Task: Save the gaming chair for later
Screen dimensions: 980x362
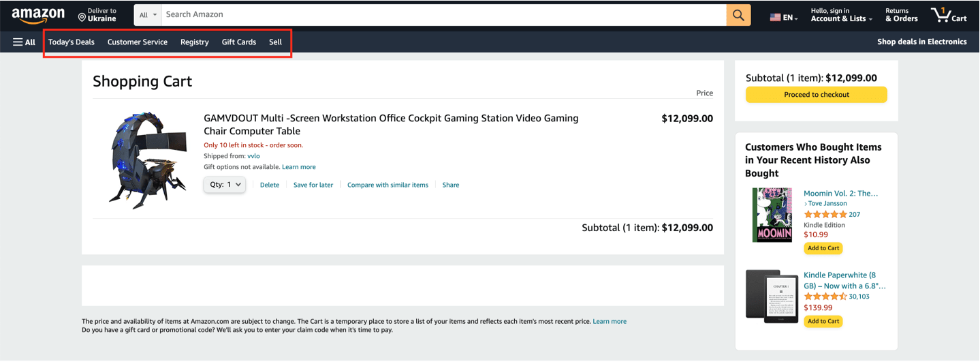Action: tap(313, 185)
